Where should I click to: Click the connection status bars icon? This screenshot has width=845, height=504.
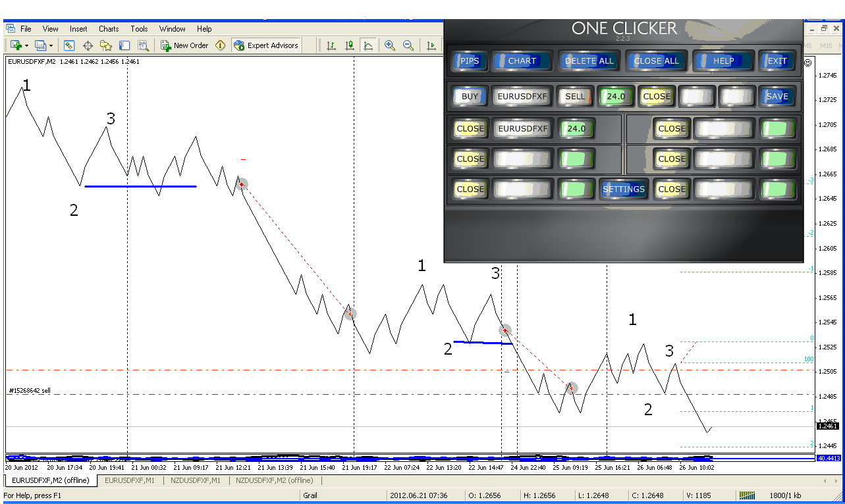pyautogui.click(x=747, y=495)
